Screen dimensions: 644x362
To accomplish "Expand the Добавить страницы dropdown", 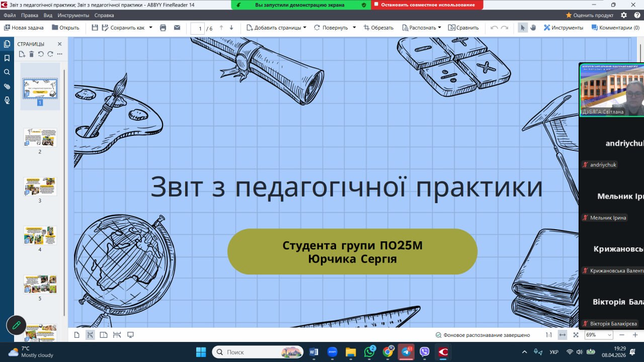I will click(x=304, y=28).
